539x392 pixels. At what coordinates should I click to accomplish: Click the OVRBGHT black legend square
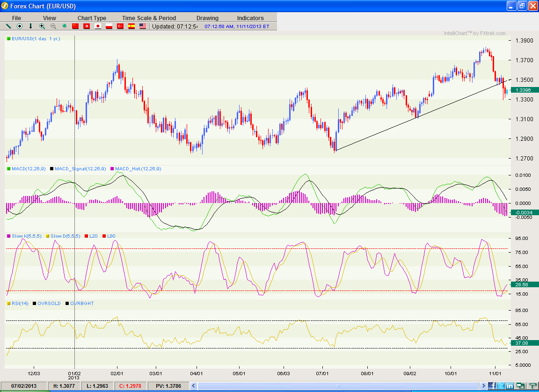(x=67, y=304)
